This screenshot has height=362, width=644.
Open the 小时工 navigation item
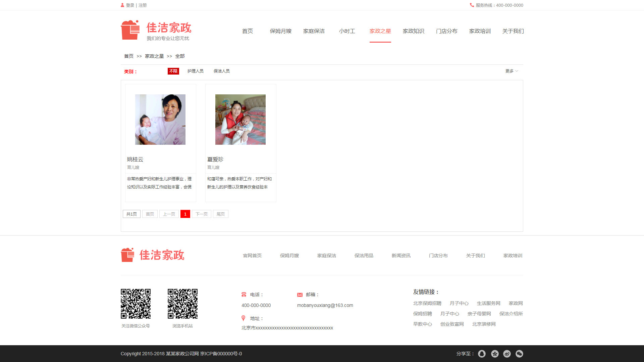[347, 31]
